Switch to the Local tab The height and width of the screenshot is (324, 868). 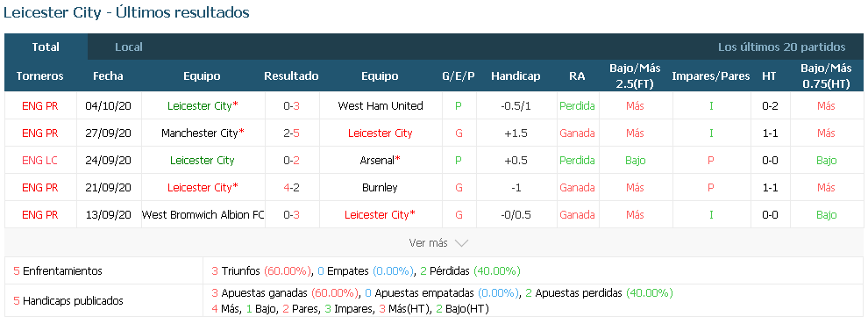pyautogui.click(x=128, y=47)
